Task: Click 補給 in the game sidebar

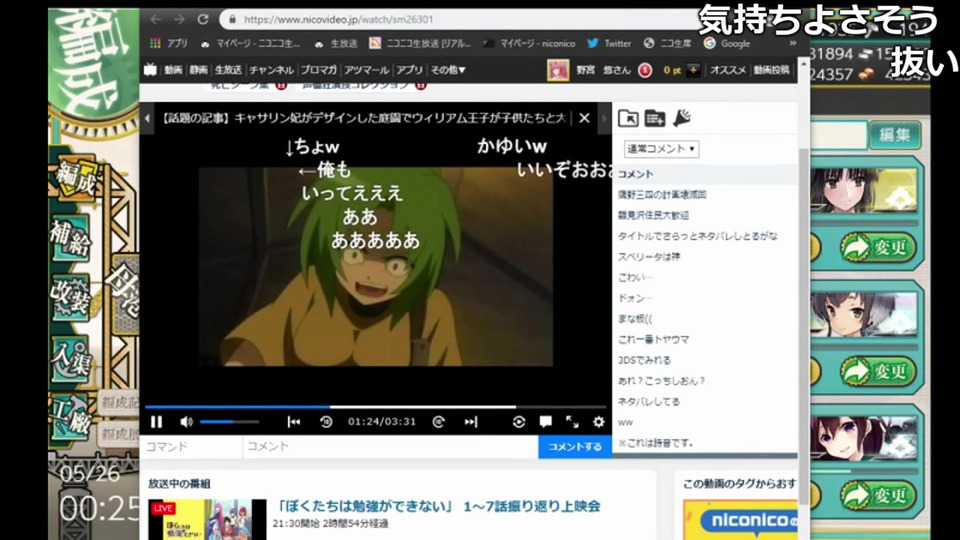Action: [x=70, y=239]
